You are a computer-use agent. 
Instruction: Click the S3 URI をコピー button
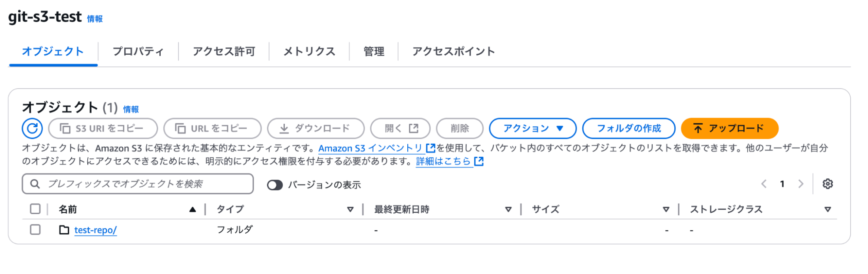(x=103, y=129)
